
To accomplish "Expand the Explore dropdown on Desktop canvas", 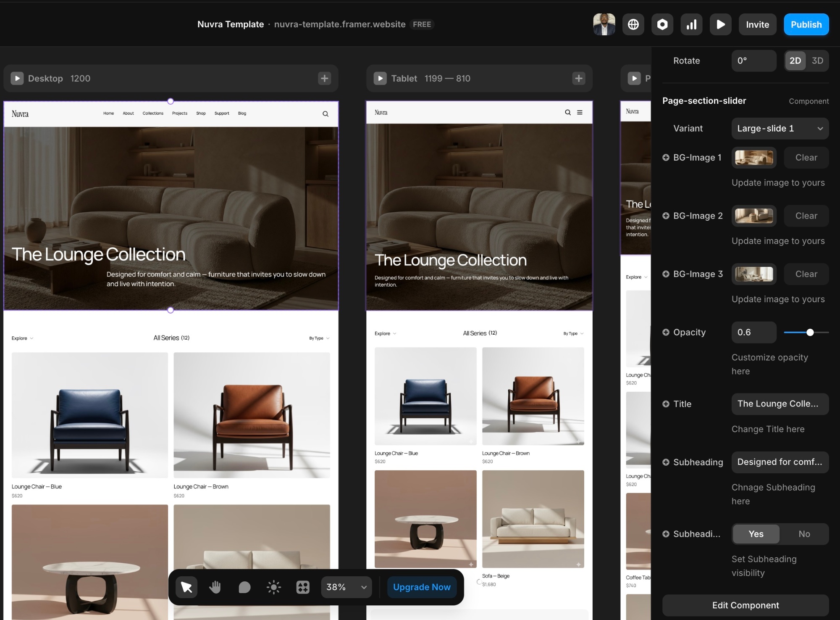I will point(22,338).
